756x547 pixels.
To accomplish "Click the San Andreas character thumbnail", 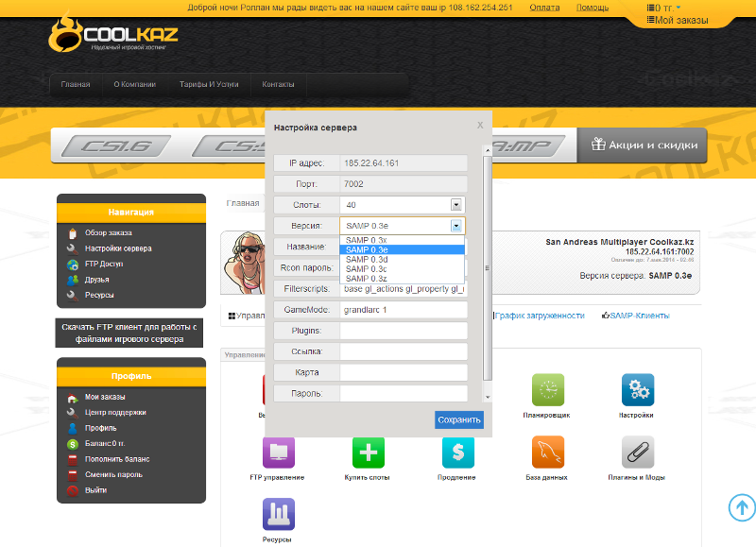I will pyautogui.click(x=245, y=263).
